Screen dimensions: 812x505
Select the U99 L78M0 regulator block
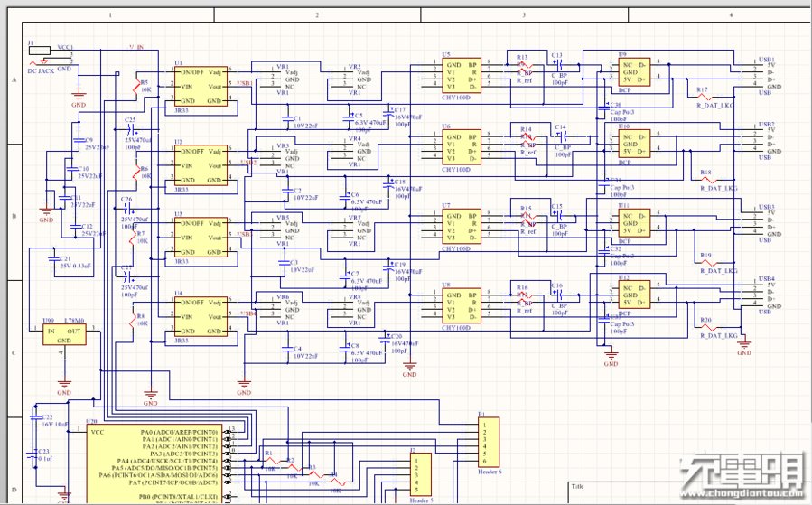coord(64,334)
